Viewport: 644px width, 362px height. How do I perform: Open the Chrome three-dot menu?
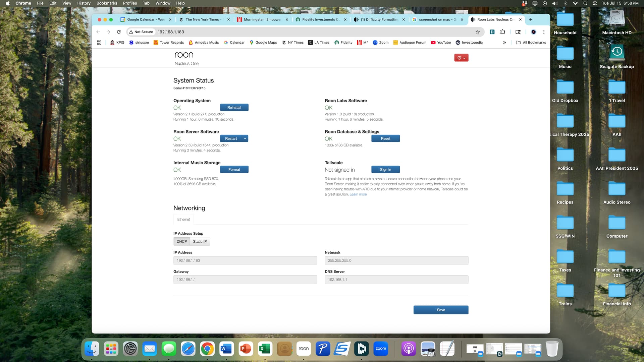pos(544,32)
